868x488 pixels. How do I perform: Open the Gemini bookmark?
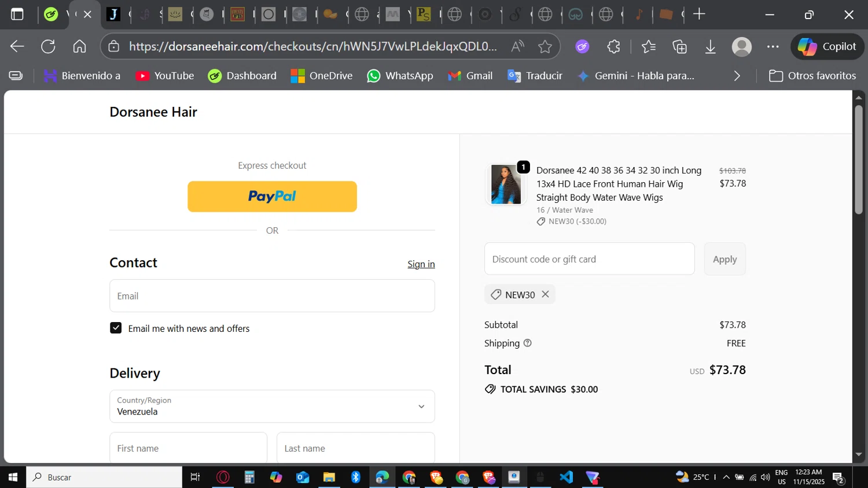(636, 76)
